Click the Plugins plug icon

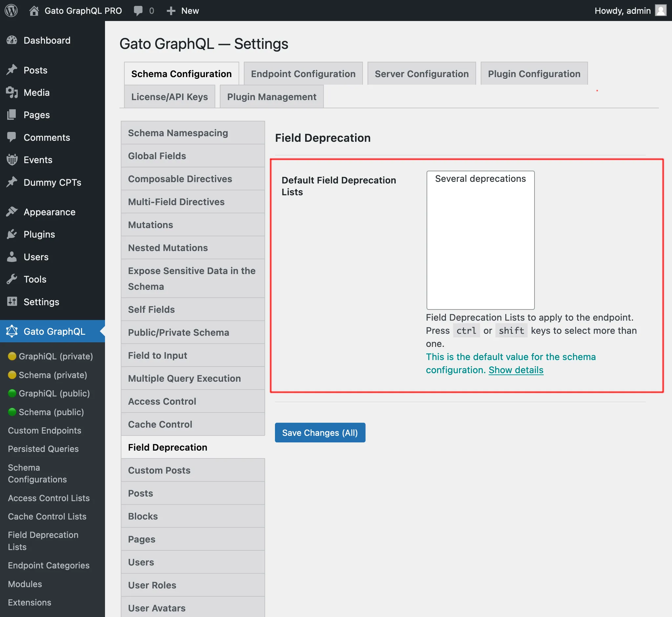point(12,234)
